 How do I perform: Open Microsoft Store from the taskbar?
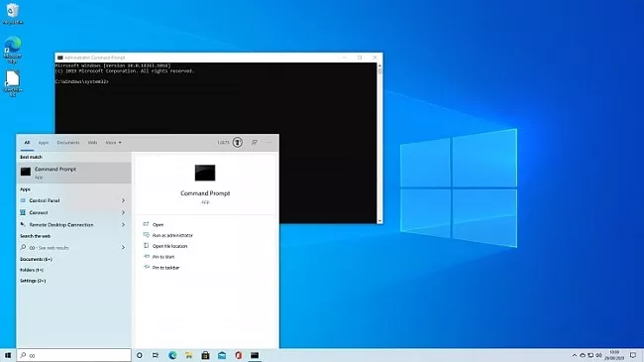point(205,355)
